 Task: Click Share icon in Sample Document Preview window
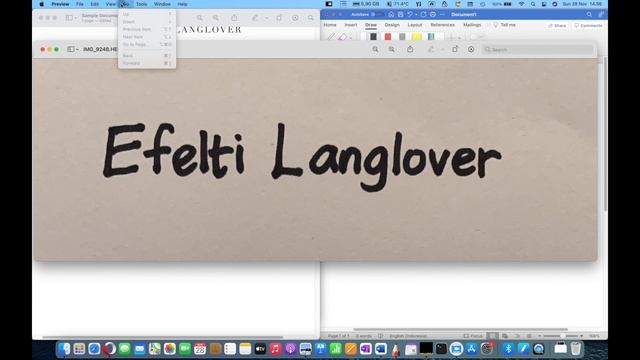coord(234,18)
